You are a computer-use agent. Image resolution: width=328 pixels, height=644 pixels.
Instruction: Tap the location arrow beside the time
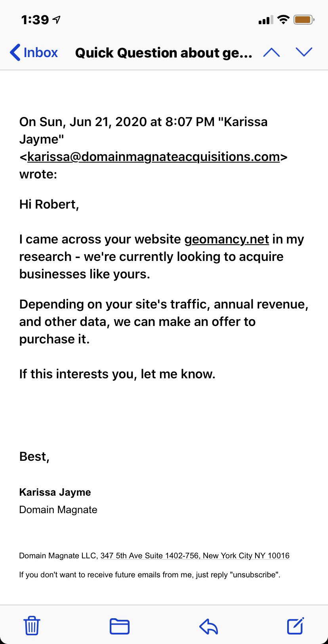pyautogui.click(x=57, y=19)
